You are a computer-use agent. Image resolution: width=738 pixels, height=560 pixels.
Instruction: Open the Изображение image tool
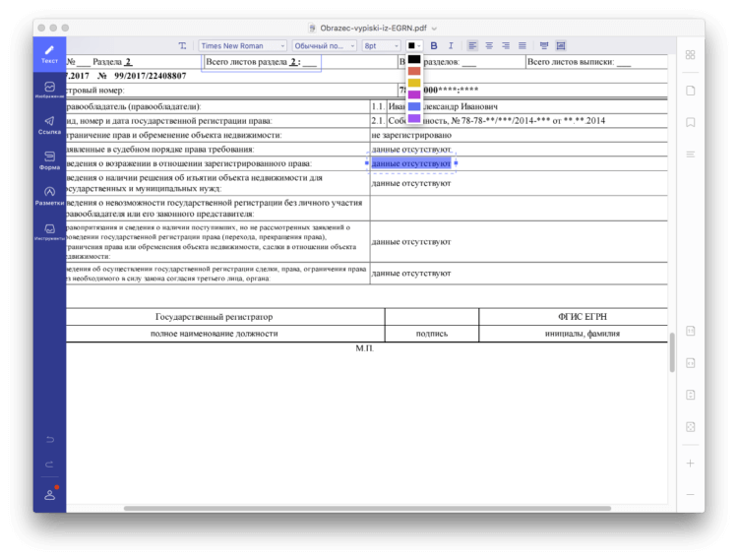tap(49, 90)
